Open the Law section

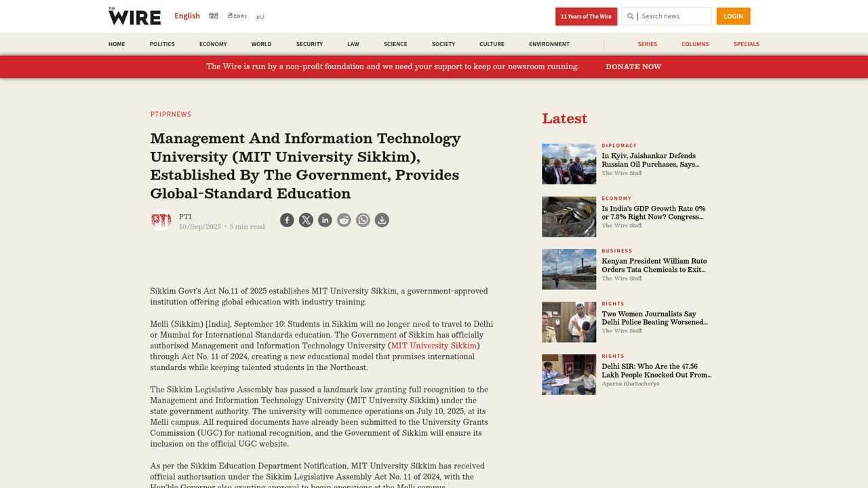[353, 44]
